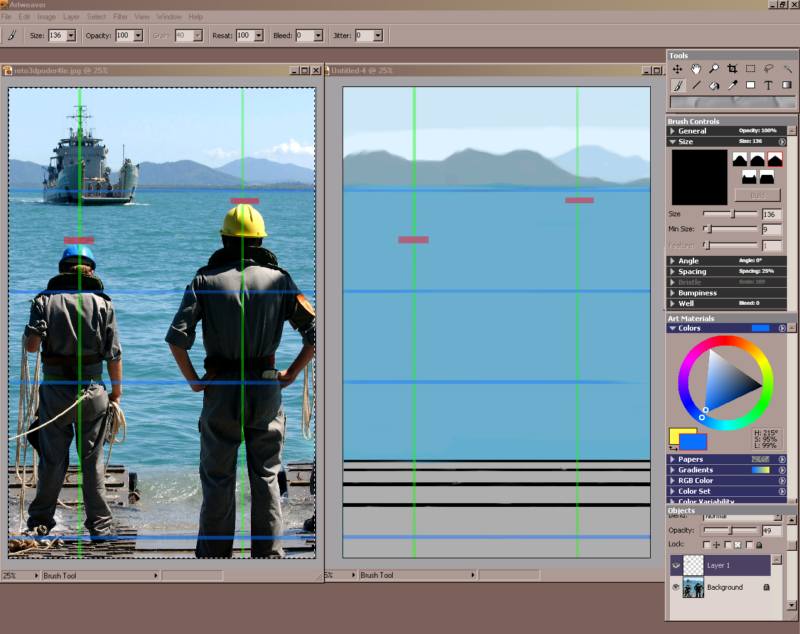Open the Filter menu
This screenshot has width=800, height=634.
pos(120,17)
